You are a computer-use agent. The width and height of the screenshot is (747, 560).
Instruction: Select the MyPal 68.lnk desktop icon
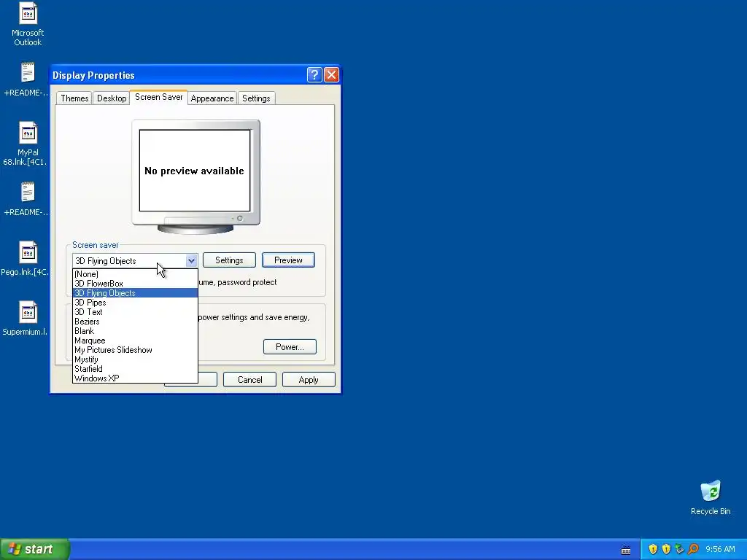pyautogui.click(x=27, y=144)
